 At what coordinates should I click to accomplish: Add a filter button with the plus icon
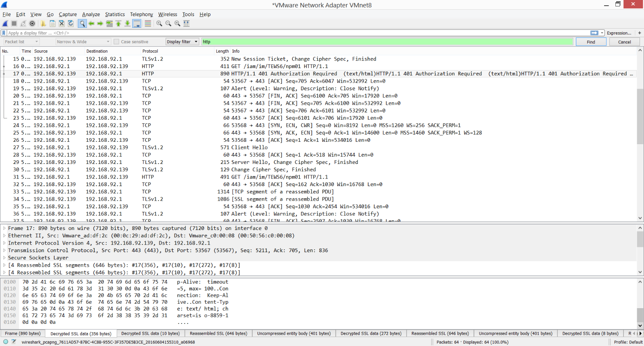639,33
